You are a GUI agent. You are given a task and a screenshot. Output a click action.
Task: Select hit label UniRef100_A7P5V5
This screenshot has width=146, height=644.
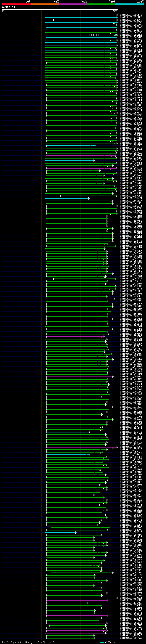(131, 397)
